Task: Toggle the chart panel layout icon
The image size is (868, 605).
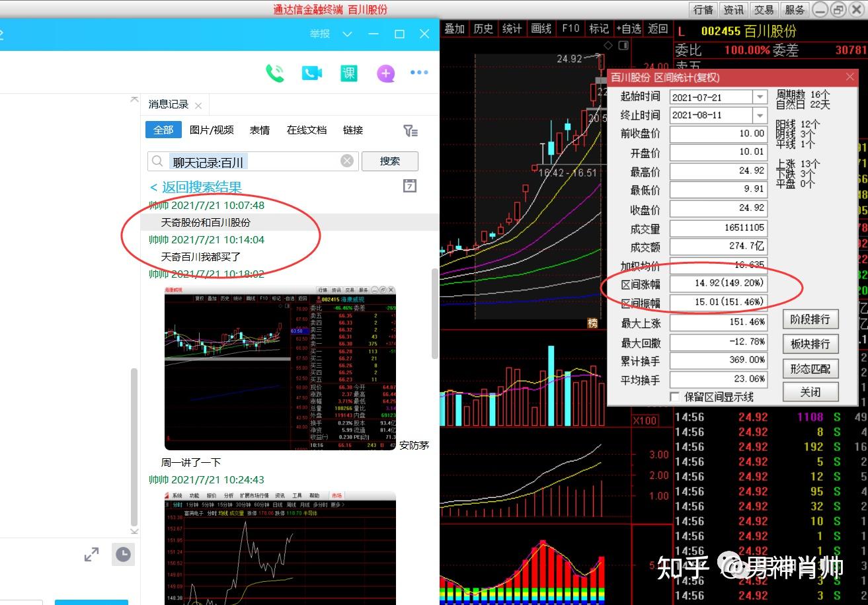Action: coord(623,46)
